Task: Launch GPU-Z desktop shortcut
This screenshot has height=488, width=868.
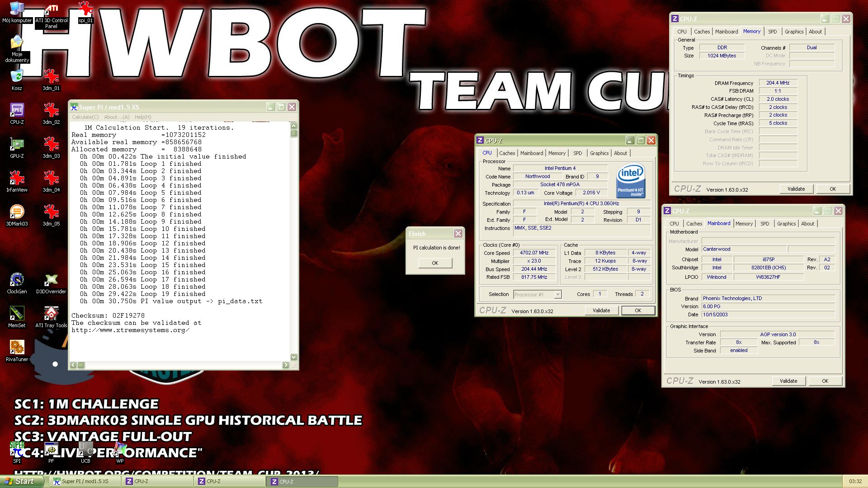Action: (x=17, y=148)
